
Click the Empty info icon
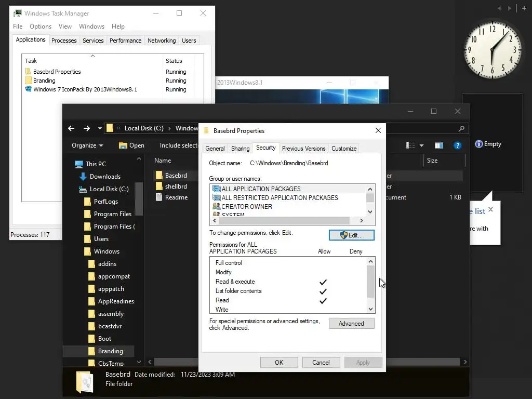478,144
